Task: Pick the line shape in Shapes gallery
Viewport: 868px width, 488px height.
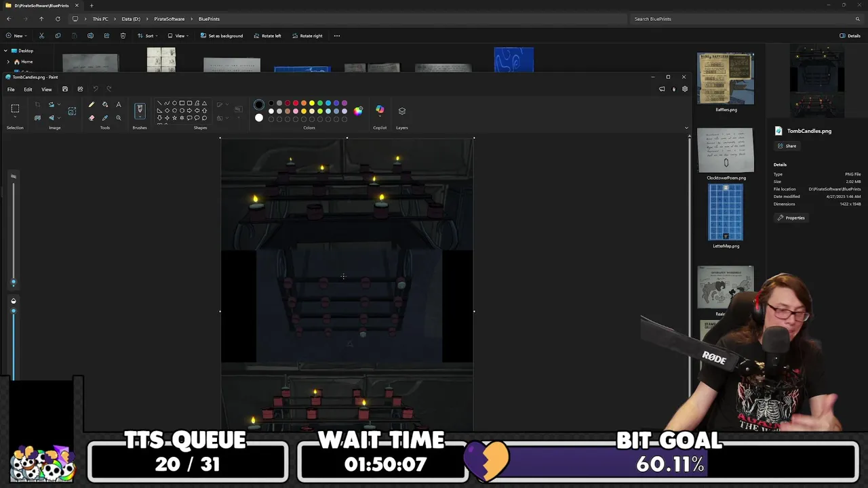Action: 159,104
